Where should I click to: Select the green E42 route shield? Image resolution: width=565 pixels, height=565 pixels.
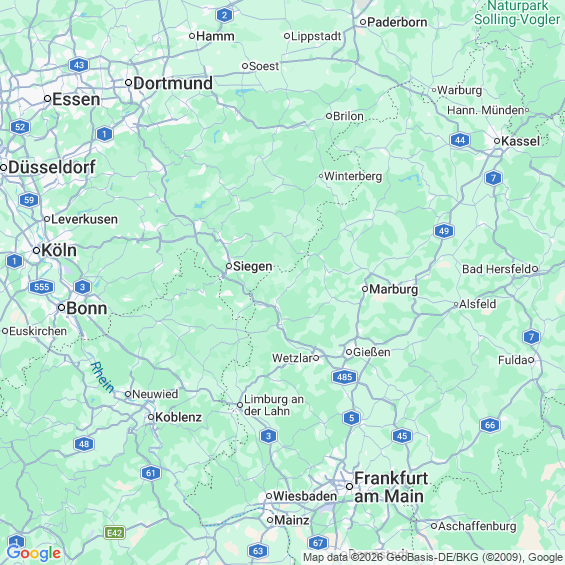pyautogui.click(x=115, y=533)
